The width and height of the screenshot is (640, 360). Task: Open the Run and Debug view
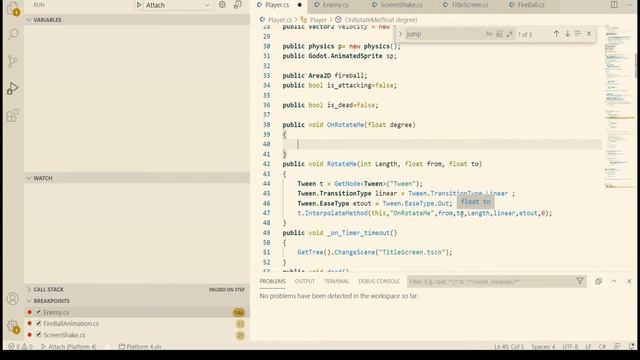pyautogui.click(x=13, y=88)
